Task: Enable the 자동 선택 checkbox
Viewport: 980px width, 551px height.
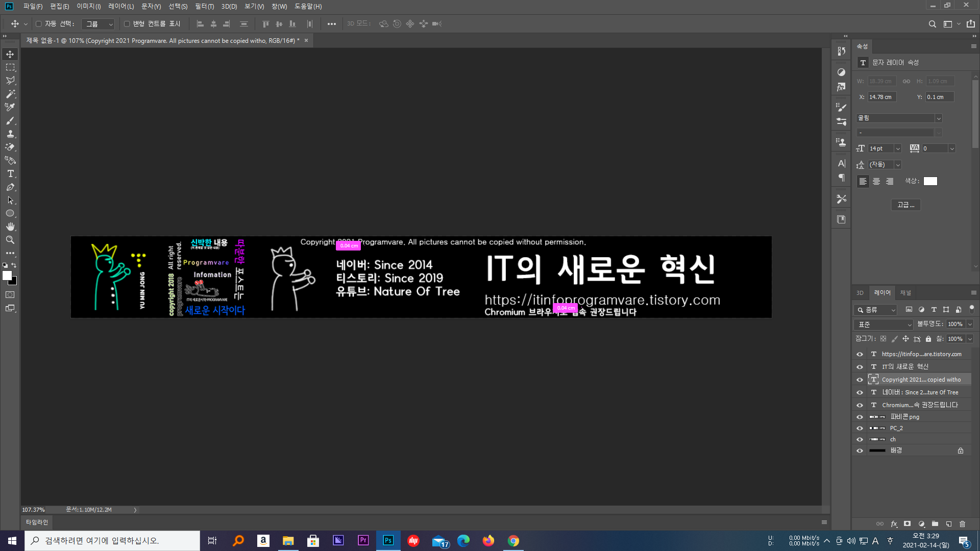Action: point(38,24)
